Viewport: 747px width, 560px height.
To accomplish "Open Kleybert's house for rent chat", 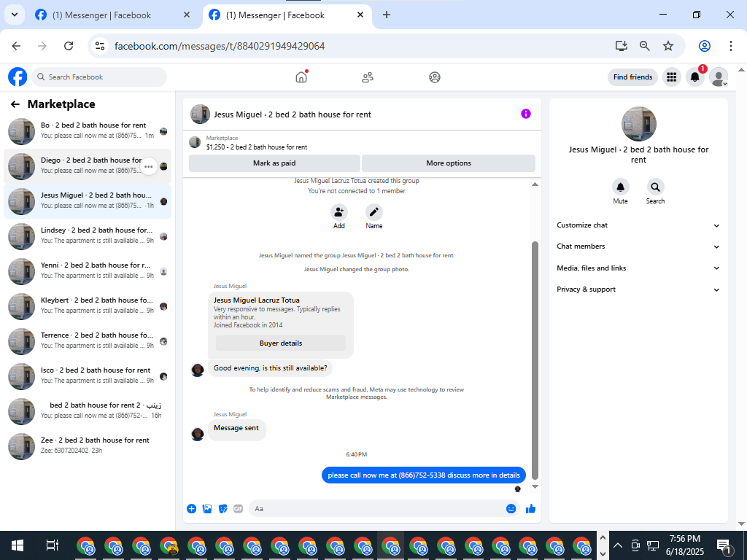I will tap(88, 306).
